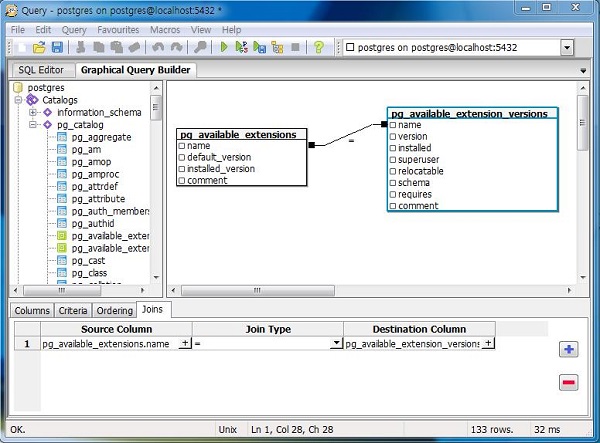
Task: Click Execute query to file icon
Action: point(259,47)
